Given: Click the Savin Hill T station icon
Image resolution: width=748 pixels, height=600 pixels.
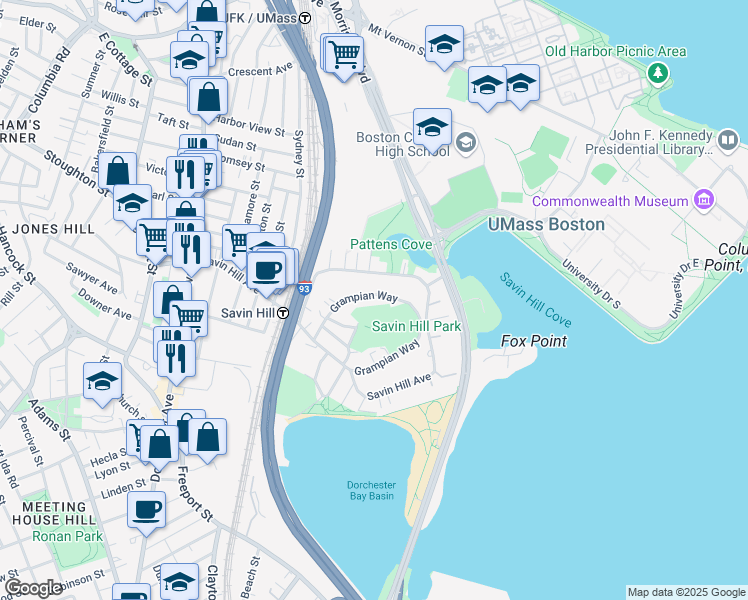Looking at the screenshot, I should coord(283,313).
